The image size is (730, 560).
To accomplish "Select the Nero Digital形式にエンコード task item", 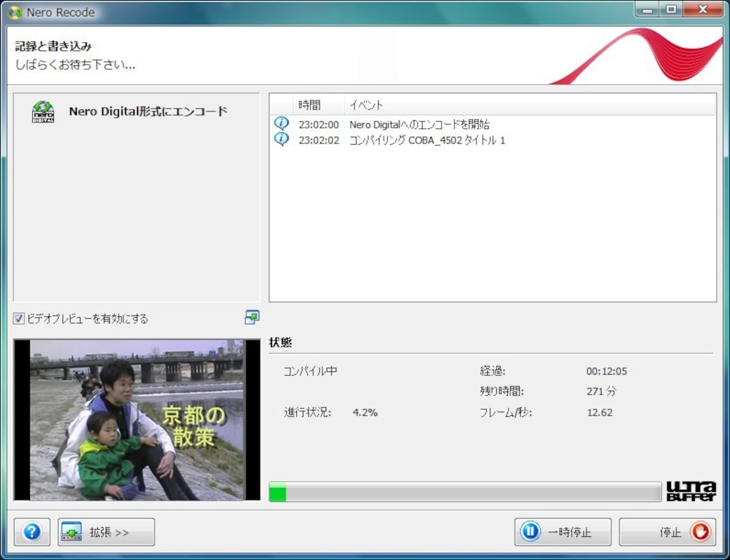I will click(x=136, y=112).
